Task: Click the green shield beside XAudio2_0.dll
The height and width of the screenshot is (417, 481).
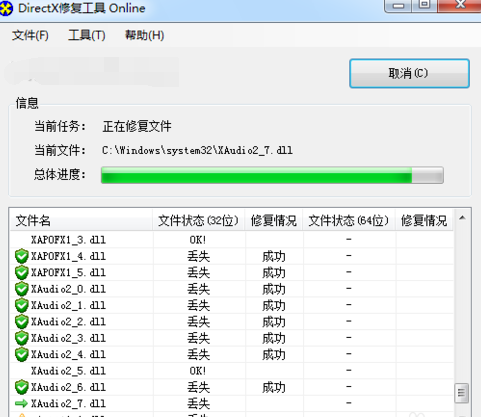Action: click(22, 289)
